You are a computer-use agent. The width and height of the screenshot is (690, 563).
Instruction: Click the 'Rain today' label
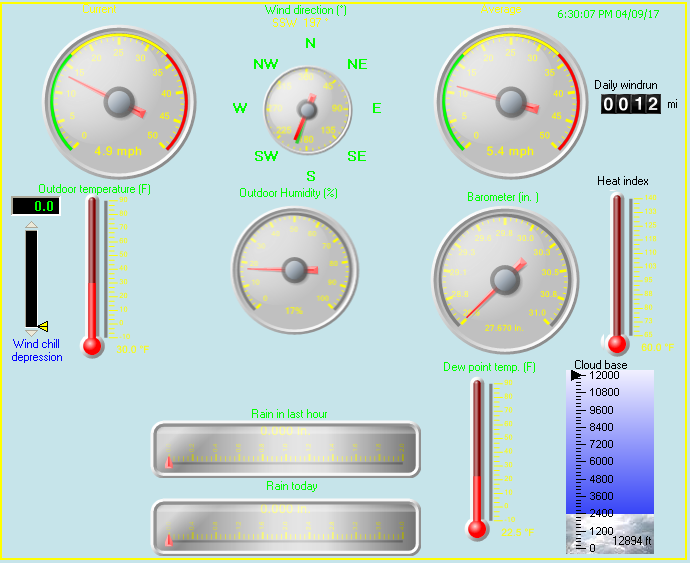point(292,486)
